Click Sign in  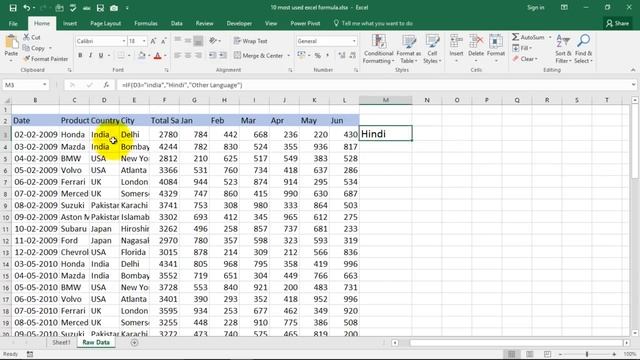(x=536, y=8)
